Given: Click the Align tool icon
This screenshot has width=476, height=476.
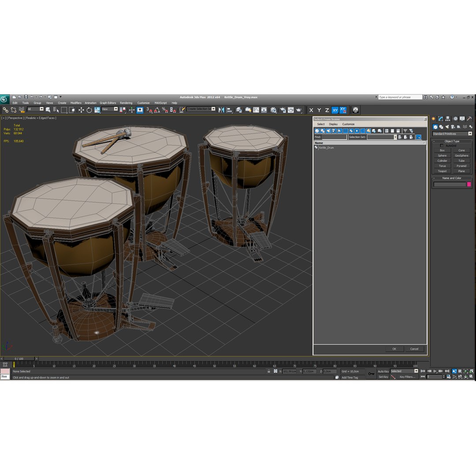Looking at the screenshot, I should pos(230,110).
